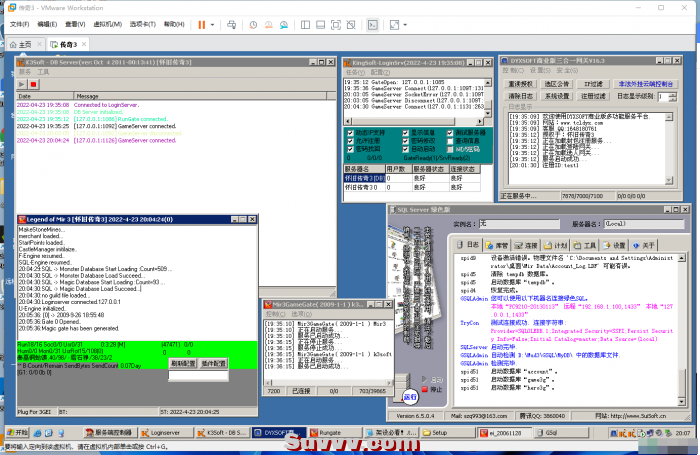Switch to the 库管 tab in SQL Server

[x=496, y=245]
